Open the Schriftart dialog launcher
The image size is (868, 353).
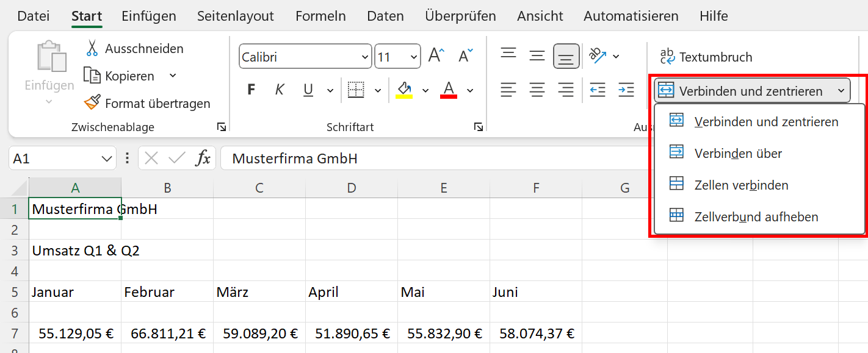point(479,127)
